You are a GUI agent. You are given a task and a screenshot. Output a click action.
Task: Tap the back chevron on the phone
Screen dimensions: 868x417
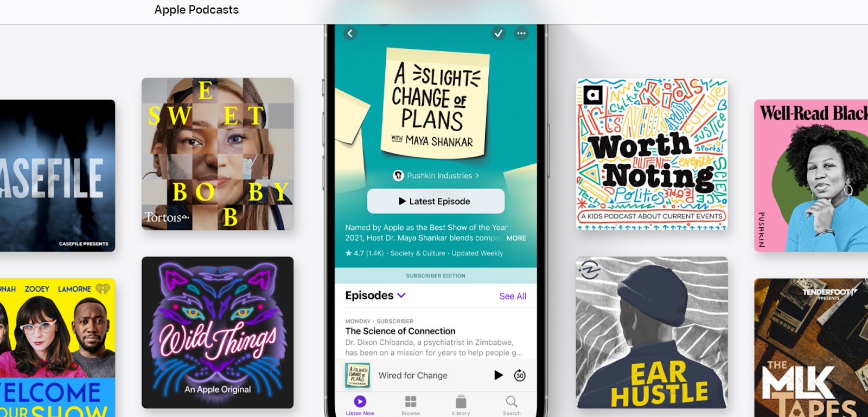pyautogui.click(x=350, y=34)
